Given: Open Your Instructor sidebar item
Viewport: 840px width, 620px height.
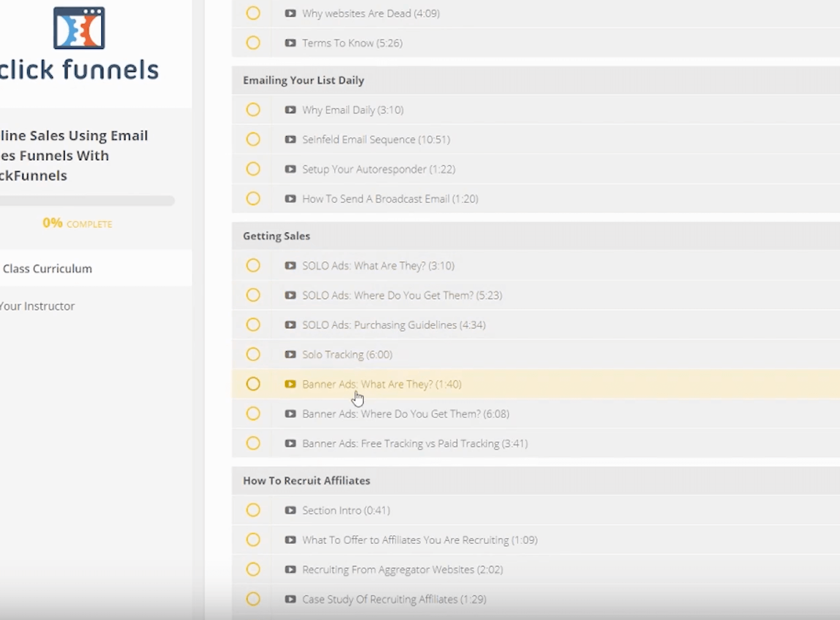Looking at the screenshot, I should pyautogui.click(x=37, y=306).
